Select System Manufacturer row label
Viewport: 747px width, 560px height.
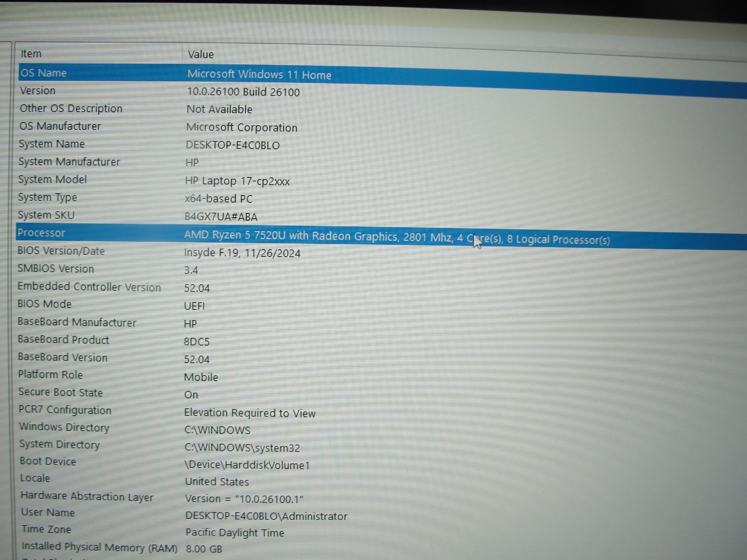pos(69,161)
